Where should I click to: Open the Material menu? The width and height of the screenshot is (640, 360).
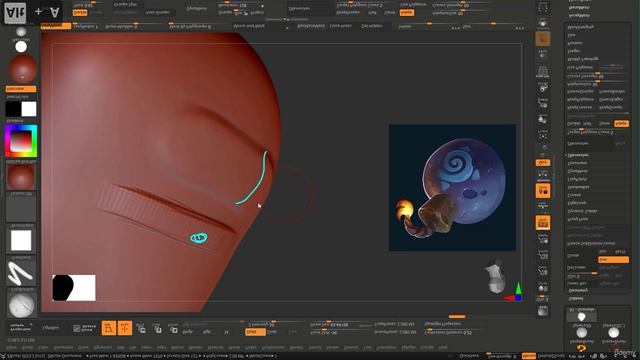pyautogui.click(x=215, y=347)
